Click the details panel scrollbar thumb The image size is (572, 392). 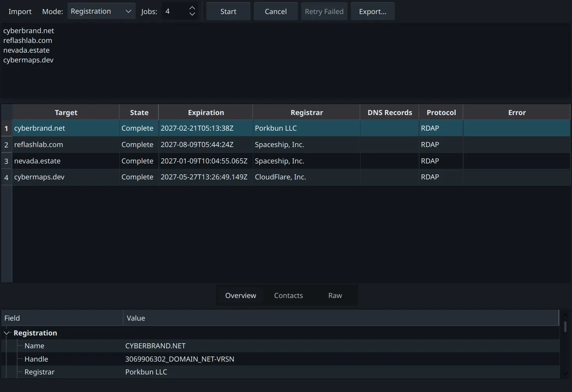[565, 326]
